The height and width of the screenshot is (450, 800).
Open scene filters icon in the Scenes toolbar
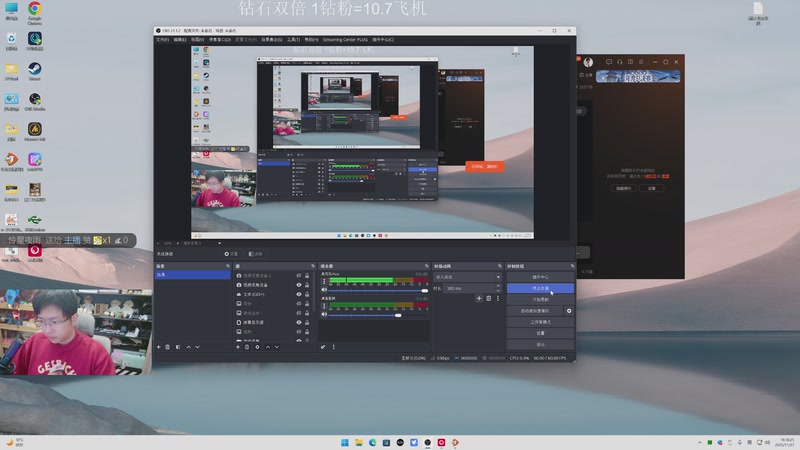click(178, 347)
